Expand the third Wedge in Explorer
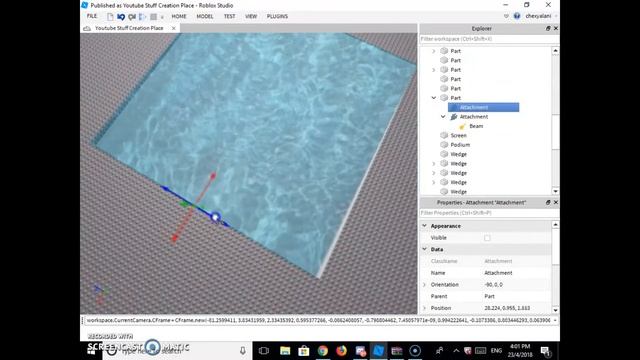 (434, 173)
